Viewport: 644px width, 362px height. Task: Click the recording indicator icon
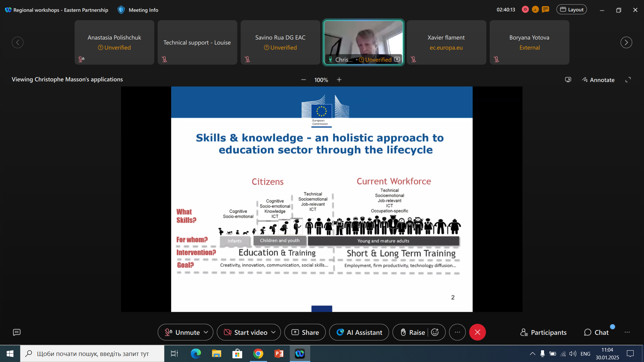(x=525, y=9)
